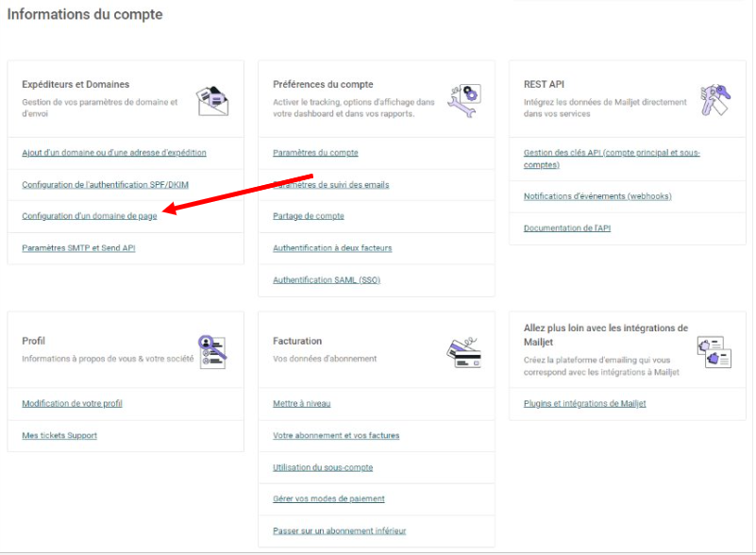The width and height of the screenshot is (756, 555).
Task: Open Ajout d'un domaine ou d'une adresse d'expédition
Action: click(114, 153)
